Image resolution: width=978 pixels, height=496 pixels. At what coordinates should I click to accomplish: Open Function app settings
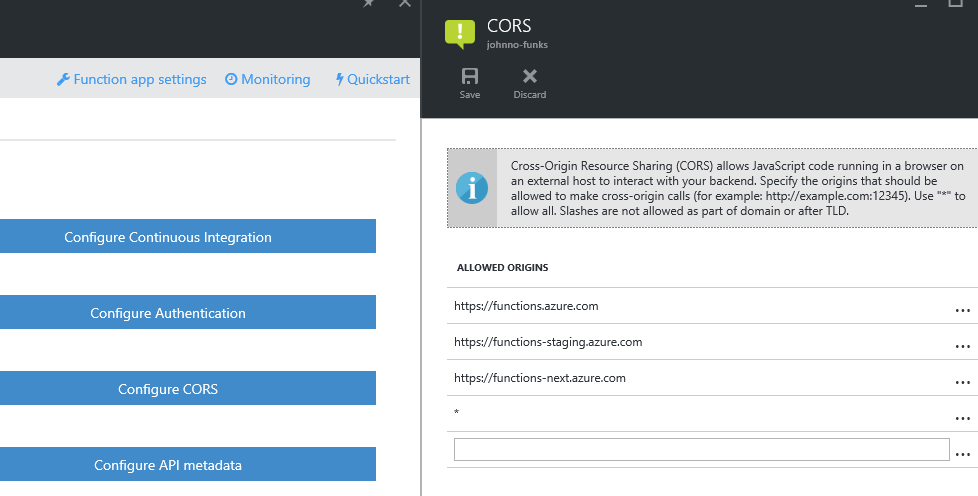click(x=132, y=79)
